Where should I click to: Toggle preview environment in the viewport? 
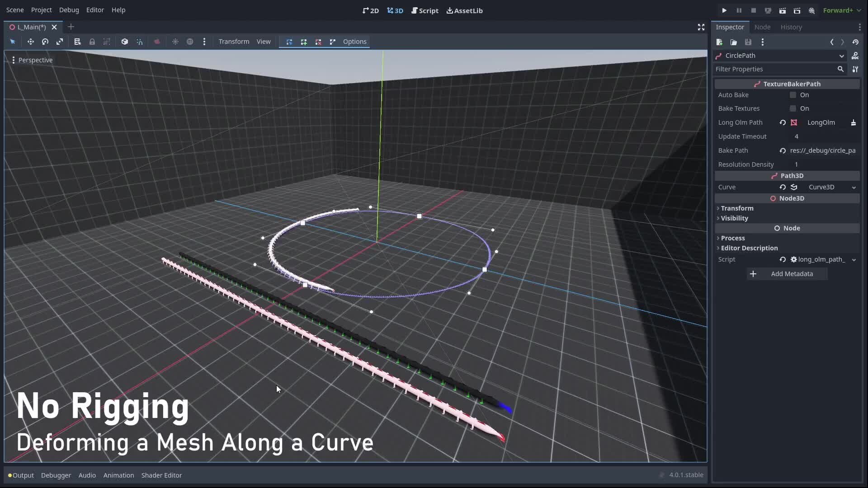(189, 42)
